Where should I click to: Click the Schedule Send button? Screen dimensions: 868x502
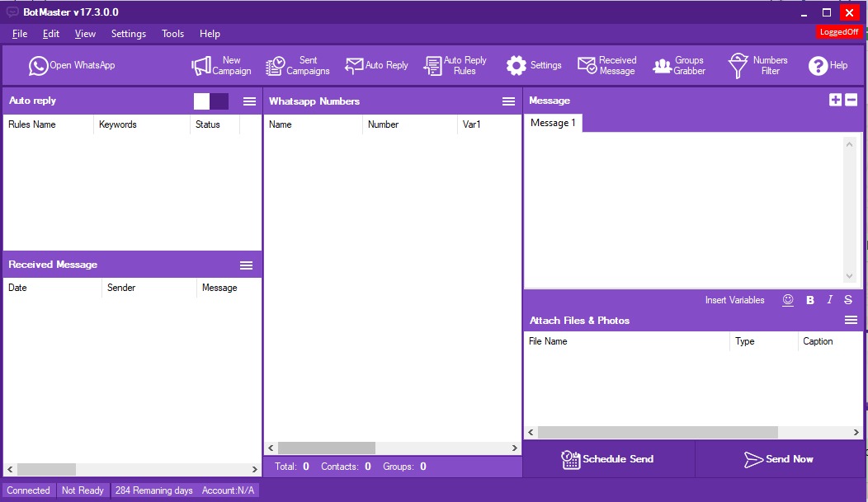click(608, 459)
